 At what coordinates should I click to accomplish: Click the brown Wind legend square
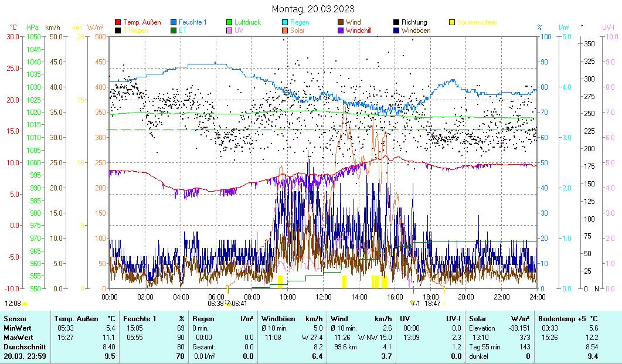point(341,22)
